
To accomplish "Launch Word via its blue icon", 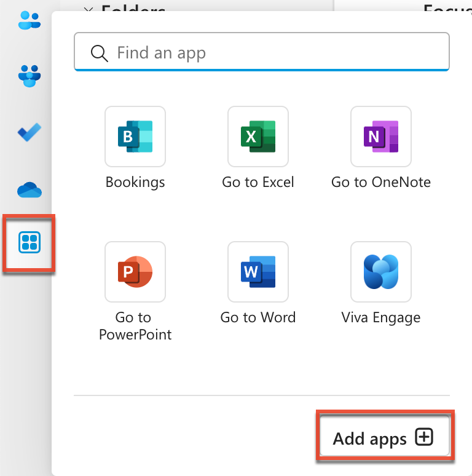I will tap(258, 272).
